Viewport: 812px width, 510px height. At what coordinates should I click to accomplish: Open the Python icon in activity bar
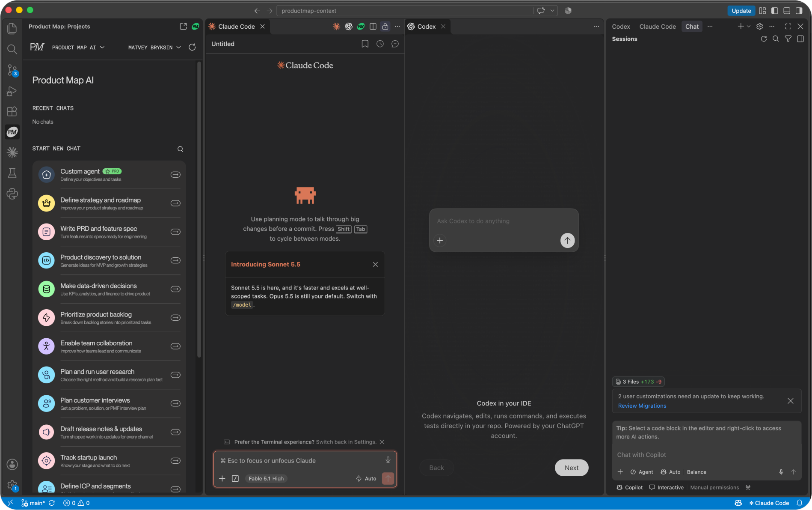(12, 194)
